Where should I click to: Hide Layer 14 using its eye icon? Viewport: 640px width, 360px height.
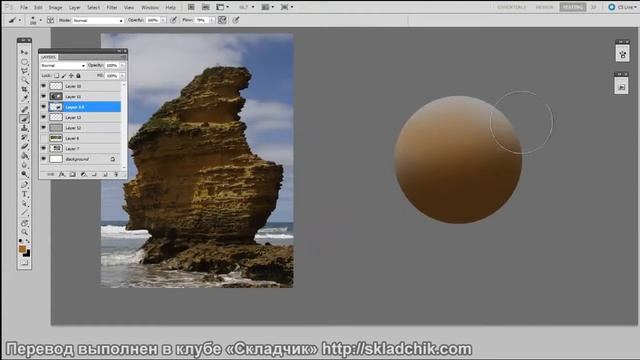click(44, 107)
